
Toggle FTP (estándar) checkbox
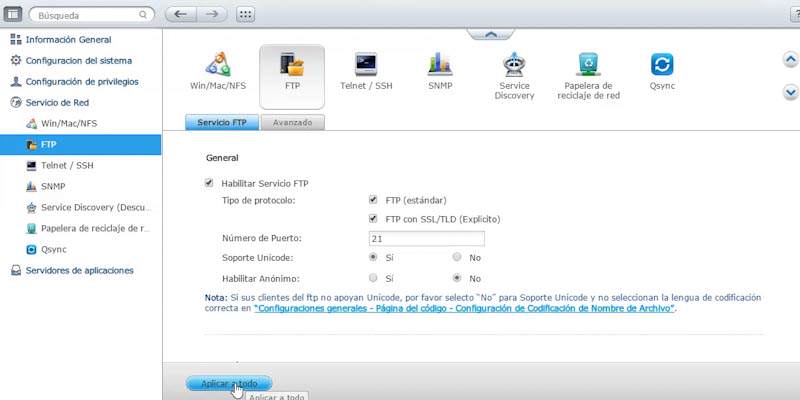[373, 199]
